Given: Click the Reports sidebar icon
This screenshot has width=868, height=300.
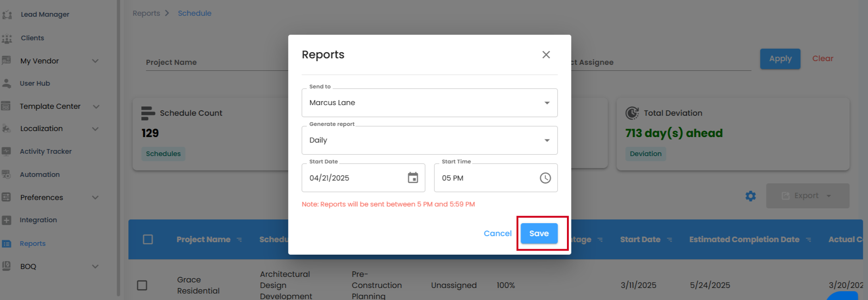Looking at the screenshot, I should pyautogui.click(x=6, y=244).
